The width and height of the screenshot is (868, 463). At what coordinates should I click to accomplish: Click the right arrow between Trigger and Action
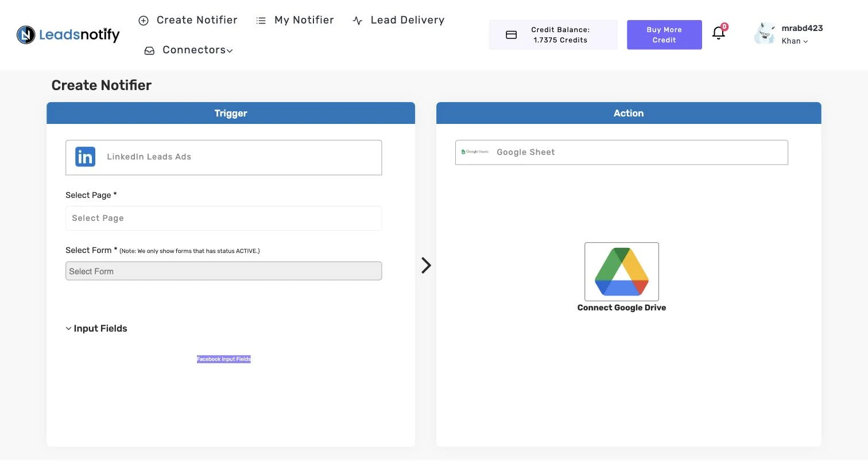click(426, 265)
